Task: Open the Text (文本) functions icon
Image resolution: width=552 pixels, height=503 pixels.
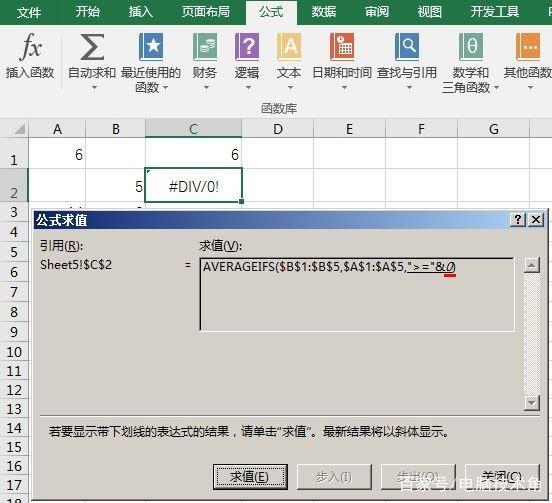Action: (289, 46)
